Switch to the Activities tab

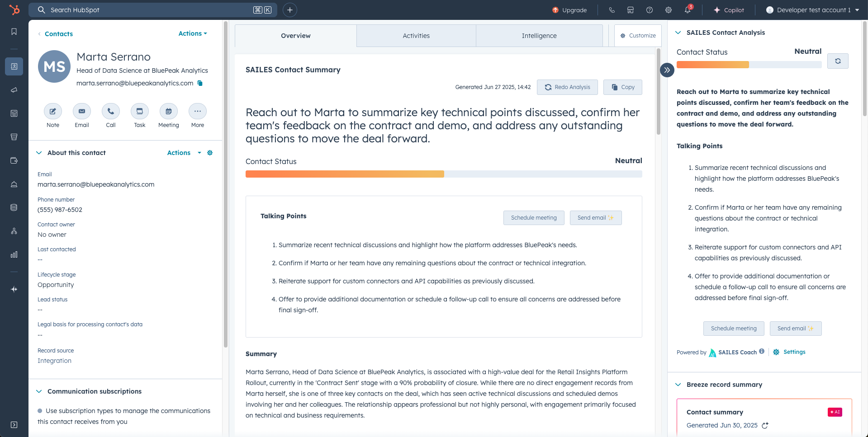tap(416, 36)
